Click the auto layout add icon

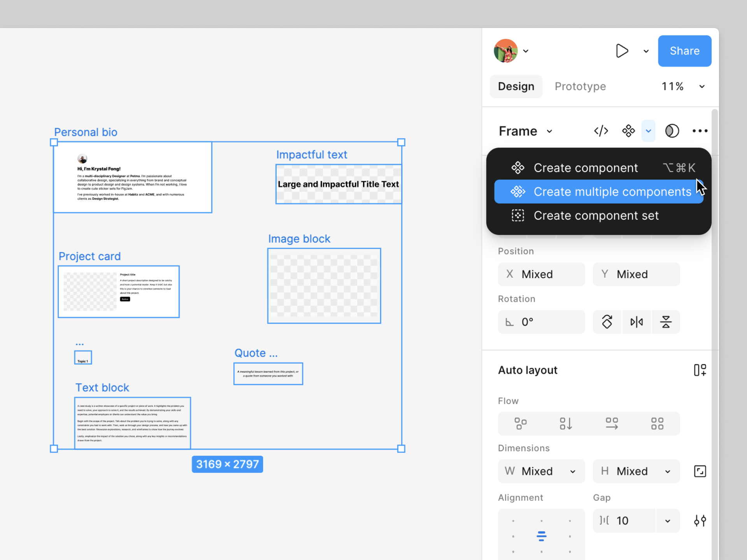(x=700, y=370)
